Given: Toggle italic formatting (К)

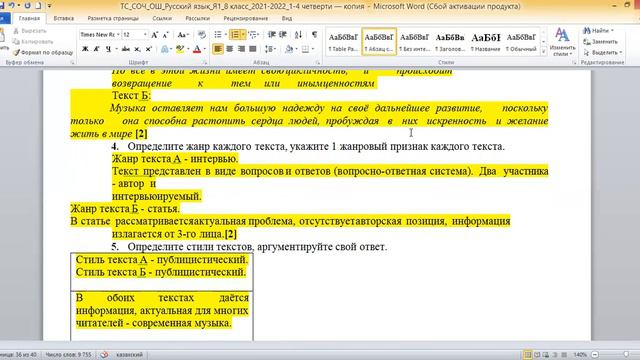Looking at the screenshot, I should (x=97, y=49).
